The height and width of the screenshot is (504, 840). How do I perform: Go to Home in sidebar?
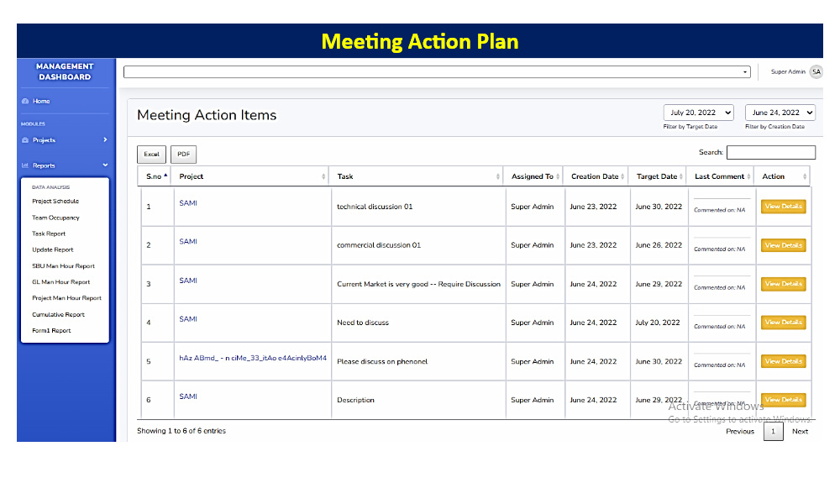point(41,102)
